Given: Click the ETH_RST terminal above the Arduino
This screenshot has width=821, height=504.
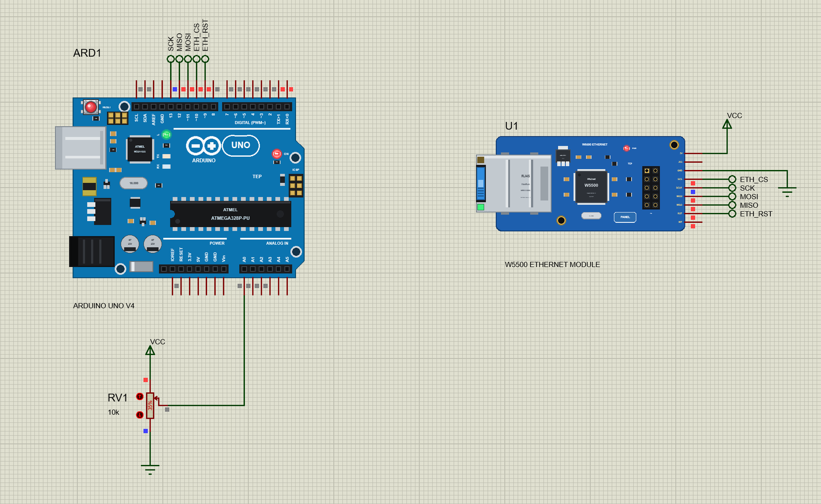Looking at the screenshot, I should coord(205,59).
